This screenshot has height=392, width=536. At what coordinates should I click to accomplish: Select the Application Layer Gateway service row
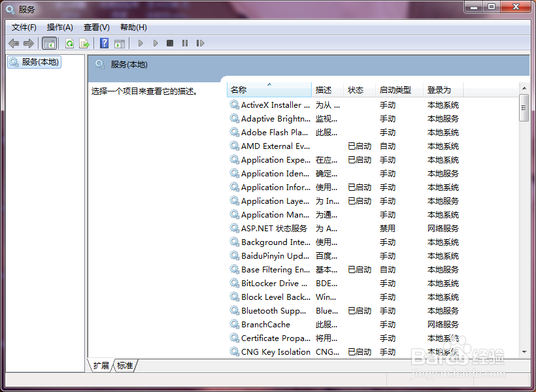345,201
